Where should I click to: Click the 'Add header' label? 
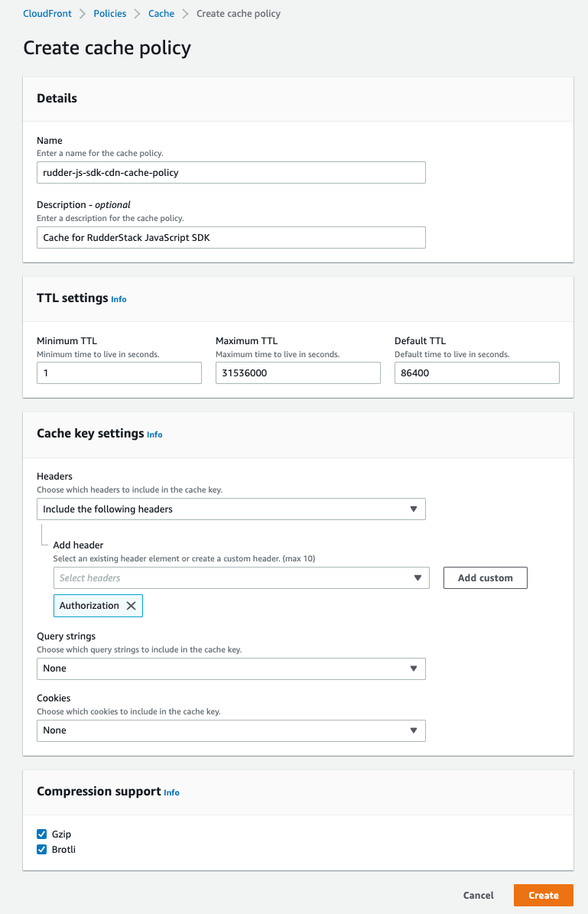(78, 545)
